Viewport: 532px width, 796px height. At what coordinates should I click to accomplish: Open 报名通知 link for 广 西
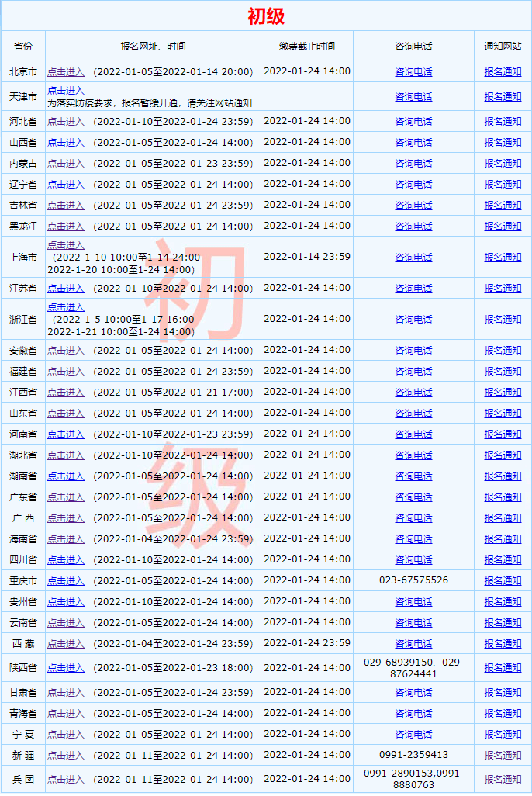coord(503,518)
